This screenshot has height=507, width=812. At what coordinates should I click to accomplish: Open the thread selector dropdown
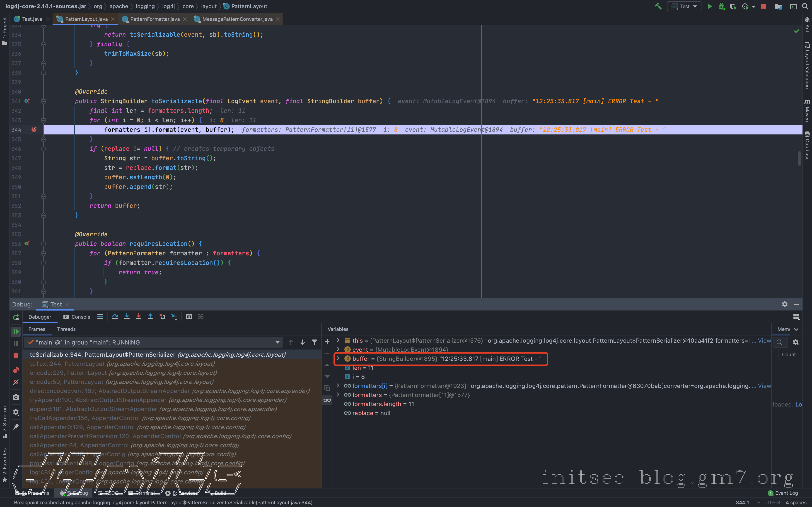[277, 342]
